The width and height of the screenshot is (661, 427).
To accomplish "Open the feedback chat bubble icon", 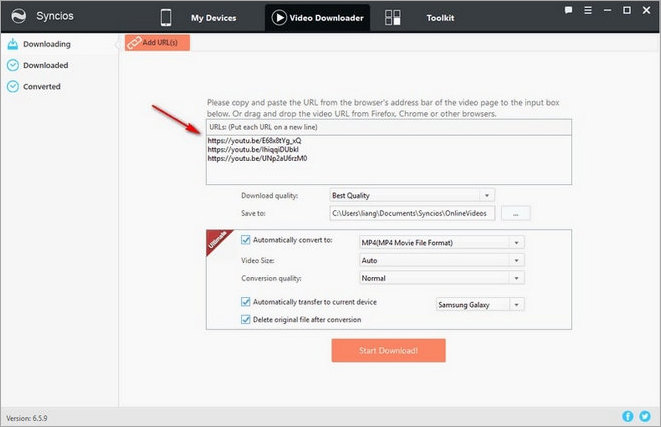I will click(x=568, y=10).
